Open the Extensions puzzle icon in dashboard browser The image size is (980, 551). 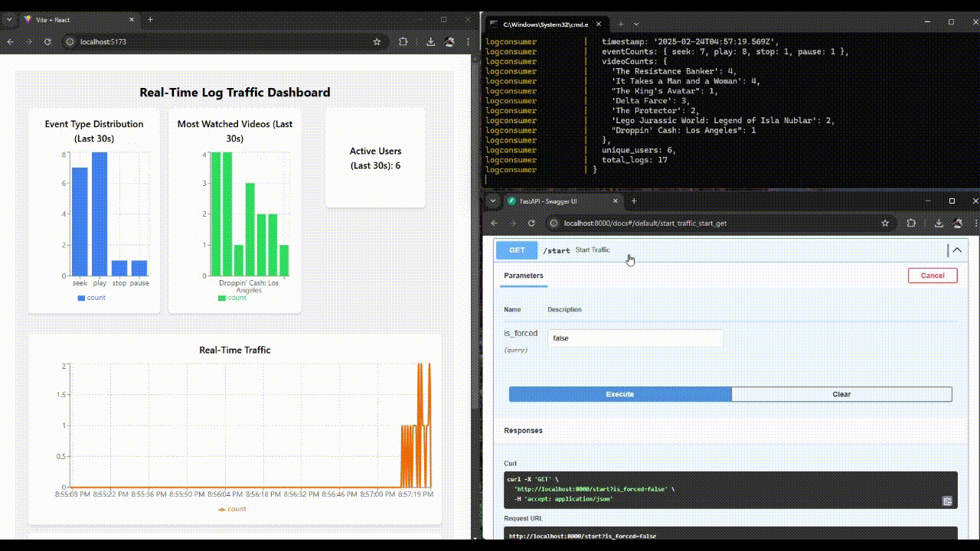[403, 42]
